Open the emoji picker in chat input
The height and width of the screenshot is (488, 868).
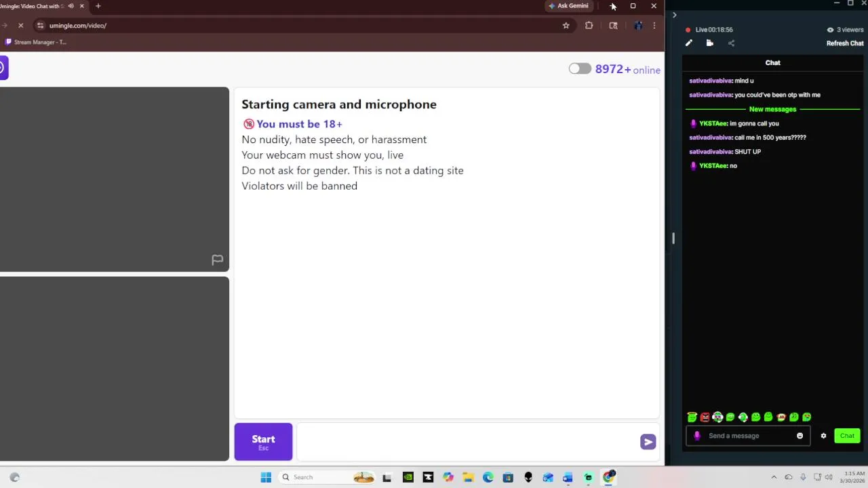(x=800, y=436)
